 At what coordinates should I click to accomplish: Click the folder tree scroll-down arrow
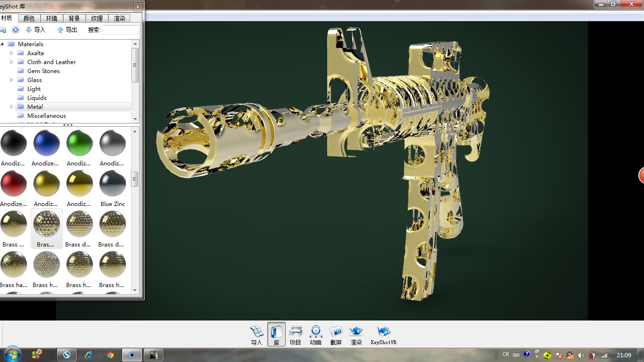point(135,119)
